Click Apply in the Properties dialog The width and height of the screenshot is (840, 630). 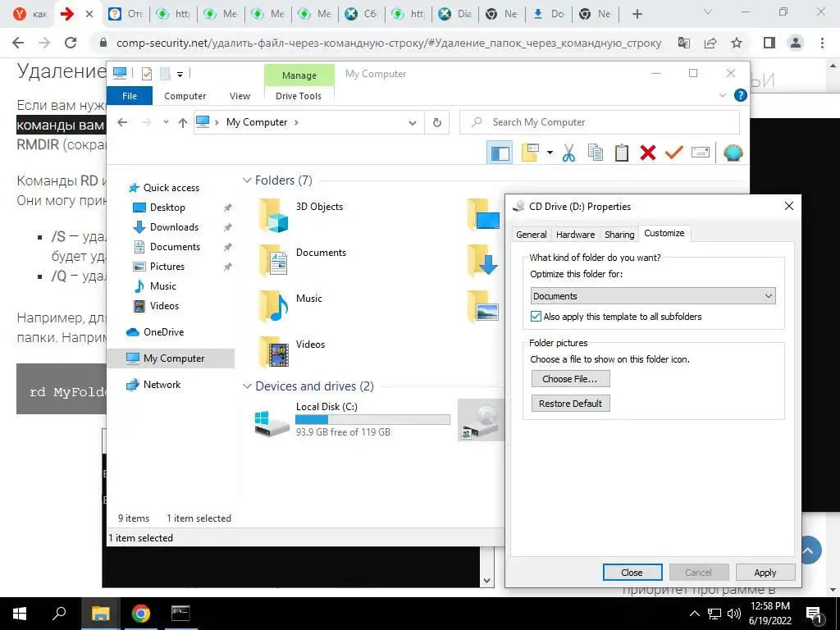765,573
